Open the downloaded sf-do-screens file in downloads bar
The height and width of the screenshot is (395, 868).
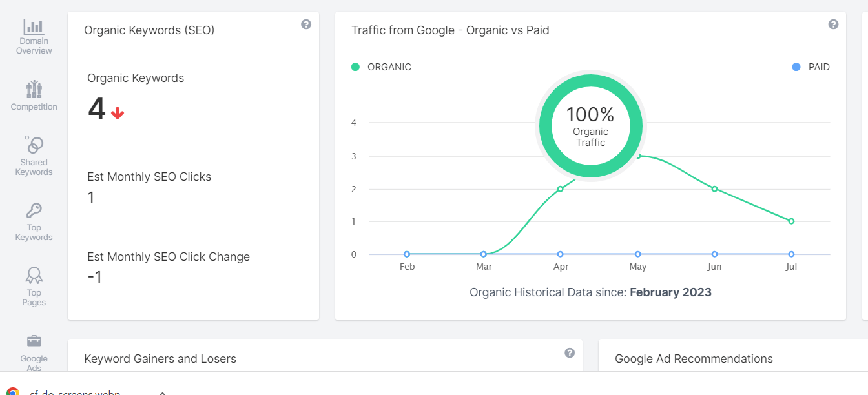[74, 392]
